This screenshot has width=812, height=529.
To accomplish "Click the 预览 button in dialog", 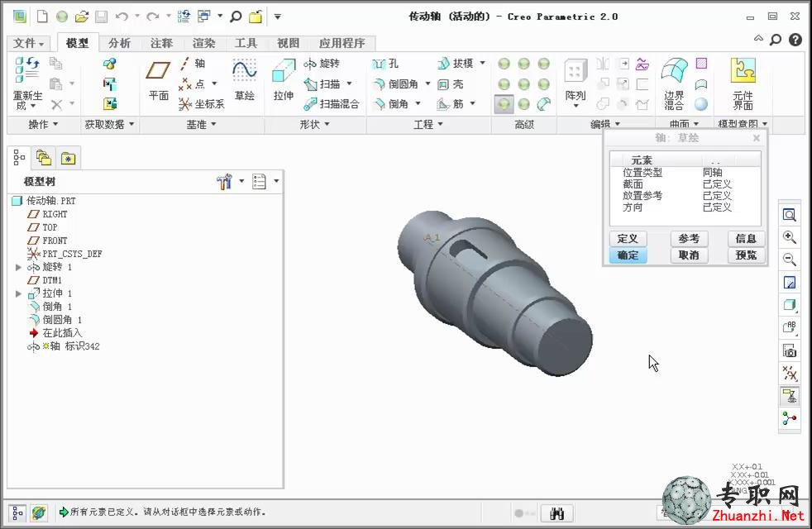I will point(746,255).
